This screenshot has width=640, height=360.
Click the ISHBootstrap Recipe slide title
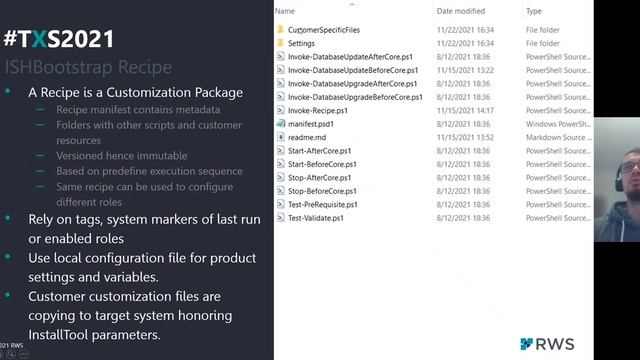click(88, 67)
